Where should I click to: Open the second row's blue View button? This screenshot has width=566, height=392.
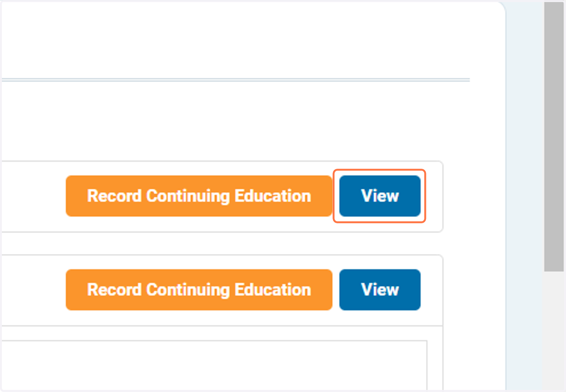point(380,290)
